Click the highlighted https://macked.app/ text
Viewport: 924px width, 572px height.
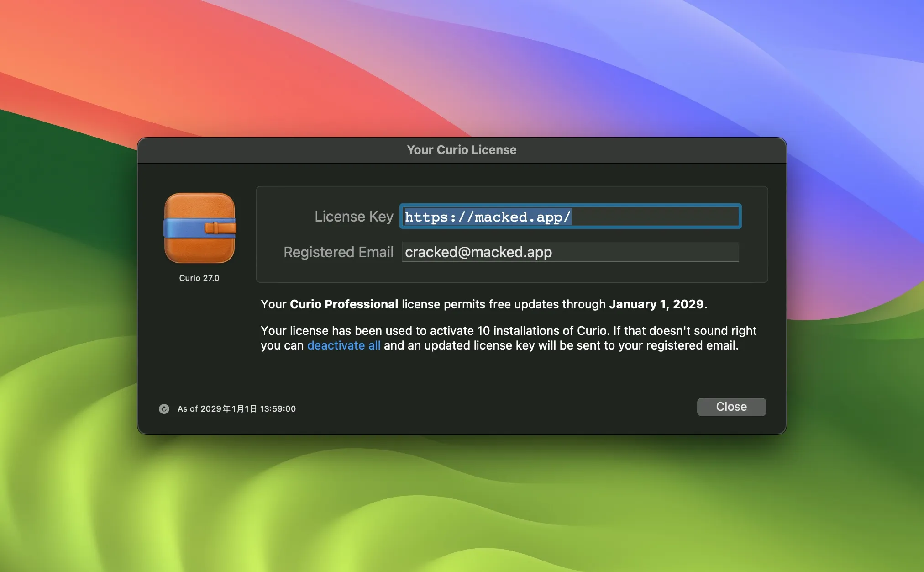pyautogui.click(x=487, y=217)
